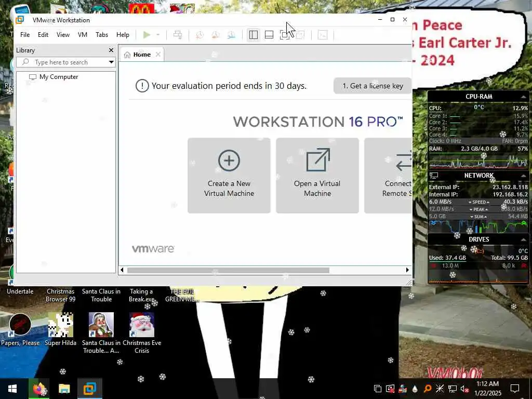Select My Computer in the Library tree

(58, 77)
